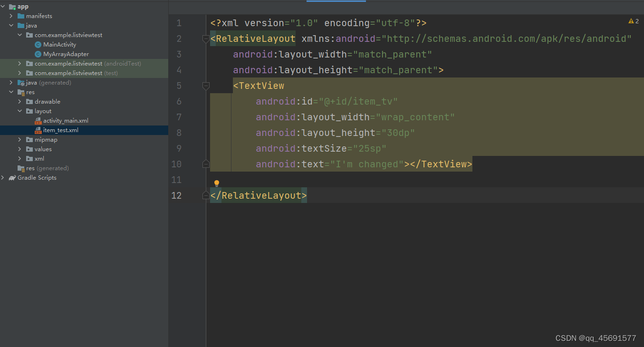Toggle fold marker at line 10

click(206, 164)
